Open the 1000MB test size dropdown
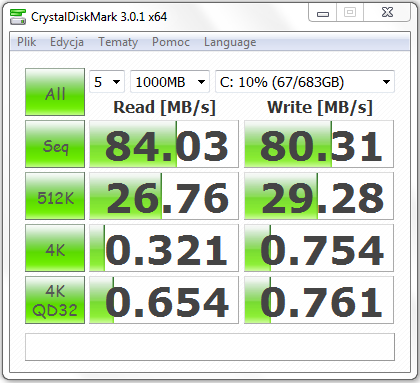420x383 pixels. [x=170, y=82]
